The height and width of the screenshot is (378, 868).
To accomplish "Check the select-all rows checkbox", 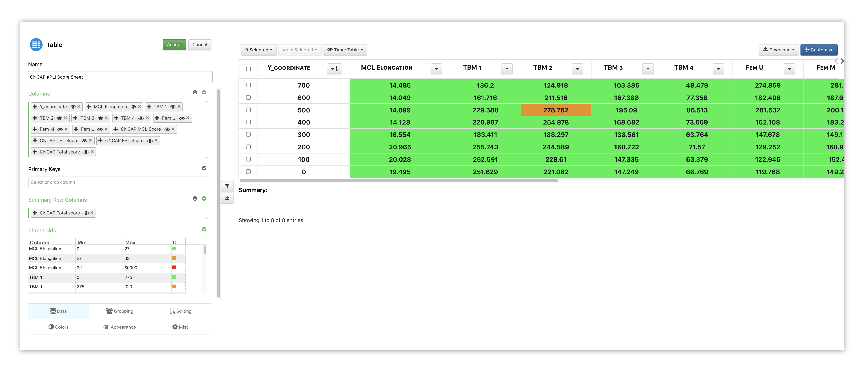I will pos(248,69).
